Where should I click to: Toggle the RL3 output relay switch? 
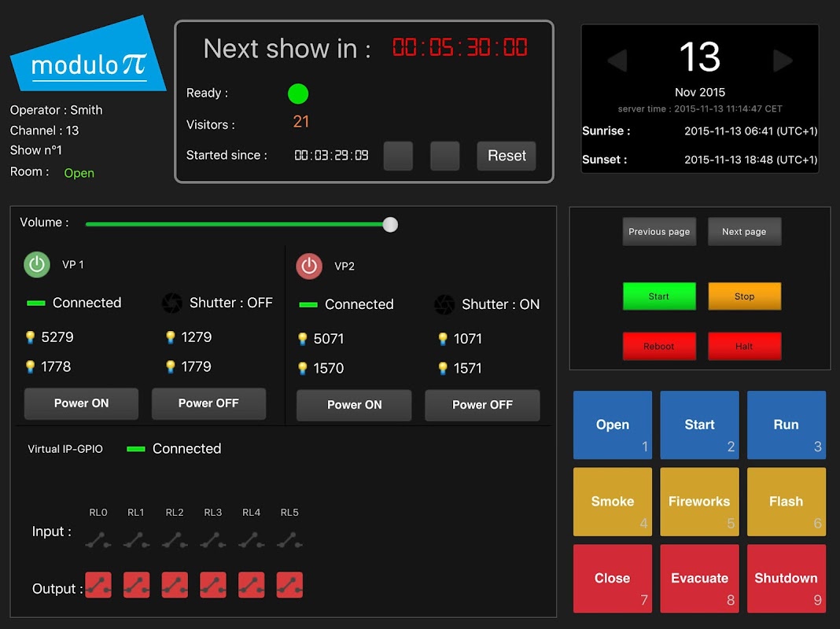(x=212, y=584)
